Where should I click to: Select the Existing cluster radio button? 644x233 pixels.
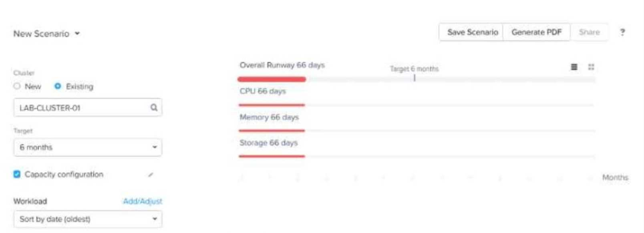pyautogui.click(x=58, y=86)
